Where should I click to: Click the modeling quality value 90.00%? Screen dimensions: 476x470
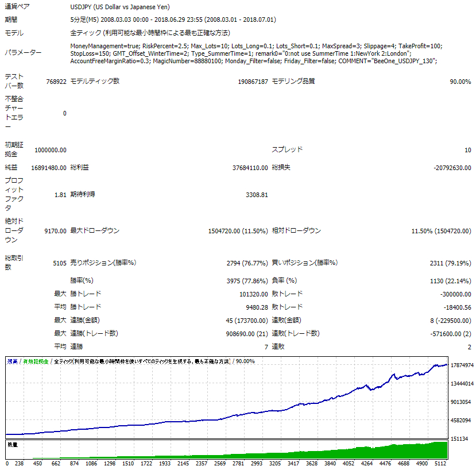(x=460, y=82)
